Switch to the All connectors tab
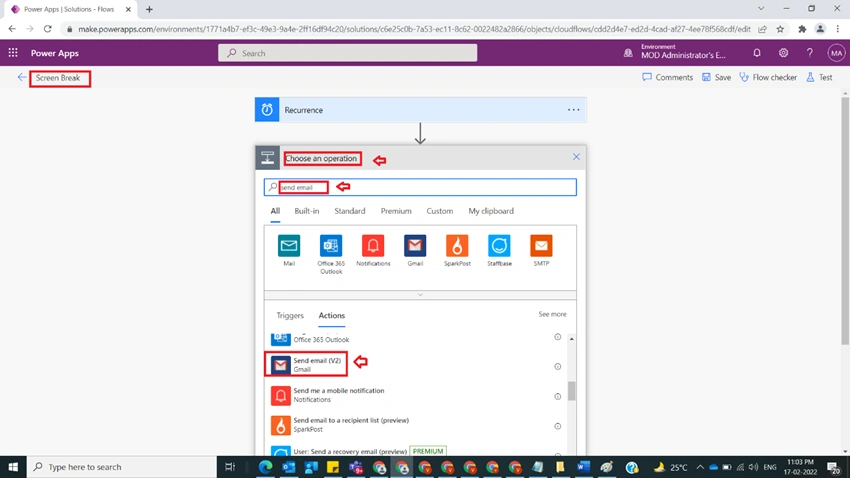The height and width of the screenshot is (478, 850). tap(275, 211)
